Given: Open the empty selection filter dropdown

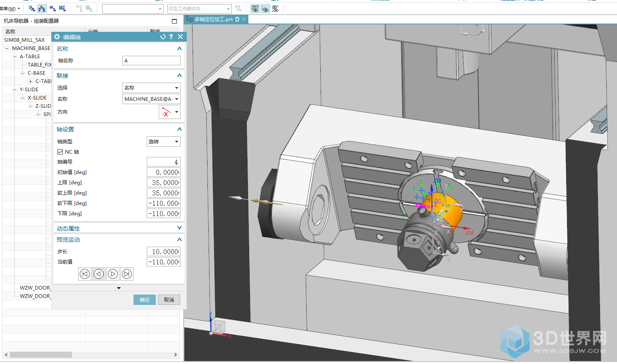Looking at the screenshot, I should click(133, 9).
